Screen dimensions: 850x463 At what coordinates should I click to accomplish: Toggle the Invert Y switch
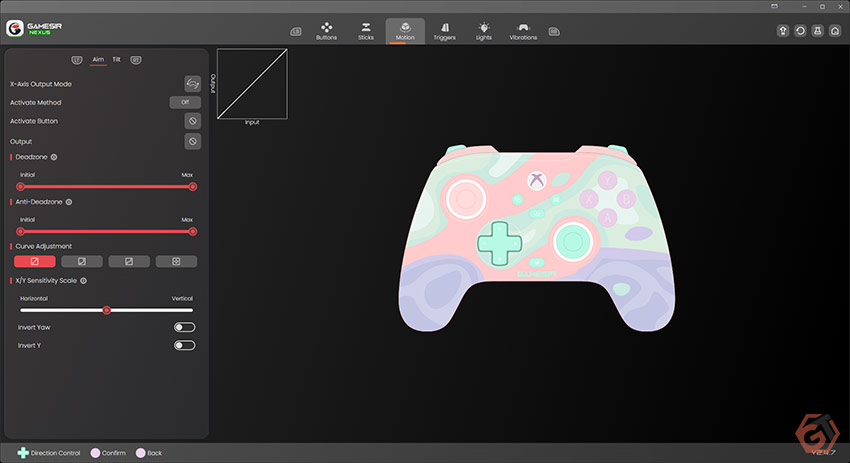pos(184,345)
